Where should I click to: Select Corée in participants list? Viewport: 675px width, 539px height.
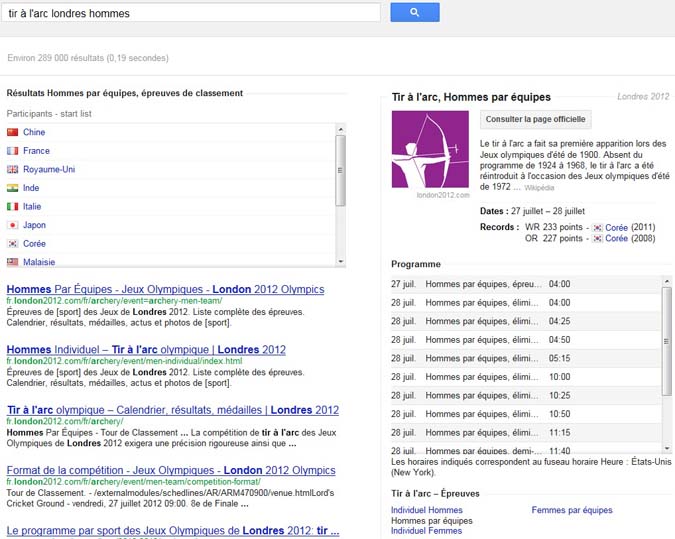point(34,244)
